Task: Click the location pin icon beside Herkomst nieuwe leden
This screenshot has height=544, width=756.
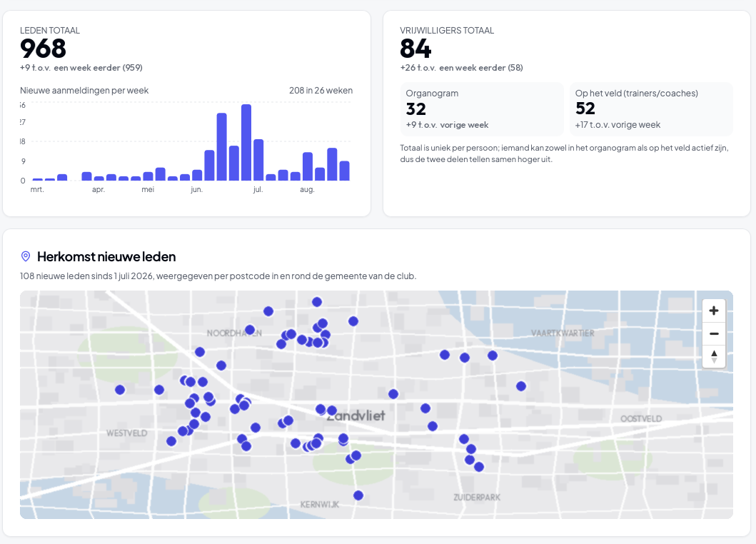Action: point(26,256)
